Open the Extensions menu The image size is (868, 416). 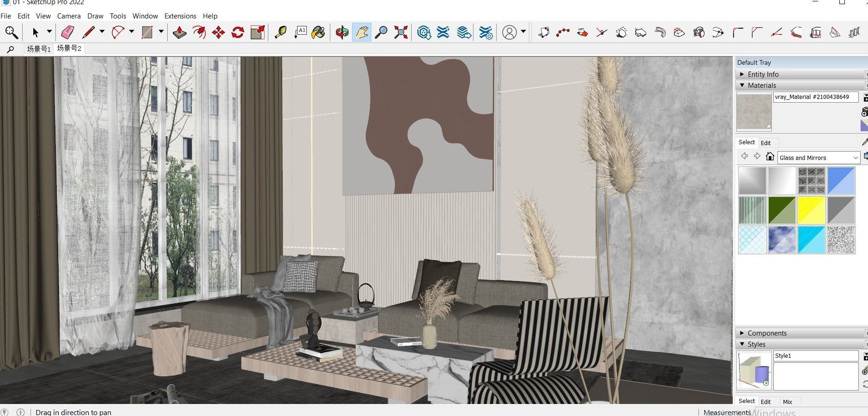pos(180,16)
